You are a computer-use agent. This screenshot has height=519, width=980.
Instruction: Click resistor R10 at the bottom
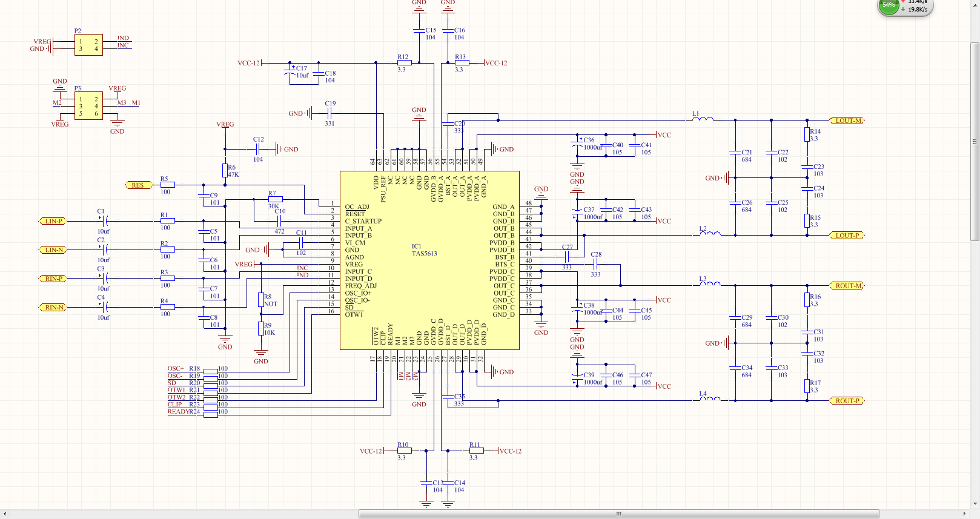click(405, 451)
